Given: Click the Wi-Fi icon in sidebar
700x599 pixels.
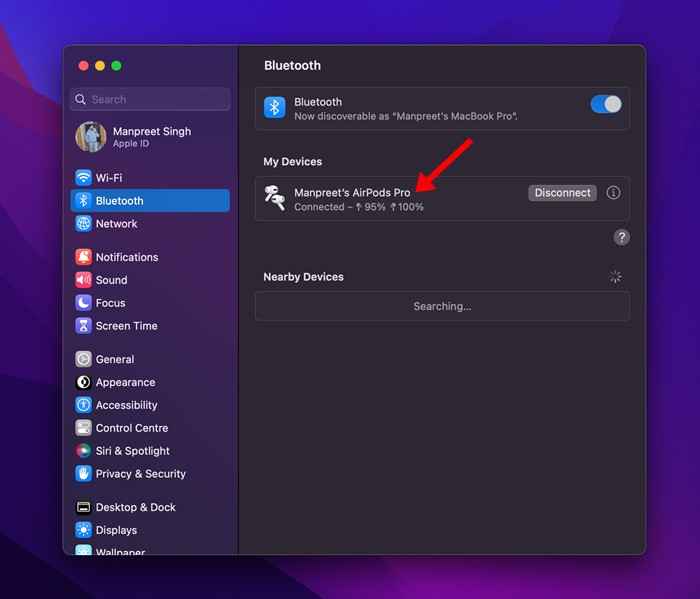Looking at the screenshot, I should pos(83,178).
